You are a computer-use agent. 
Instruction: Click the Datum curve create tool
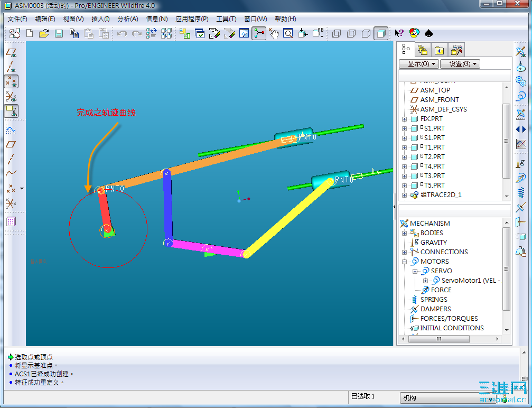11,173
